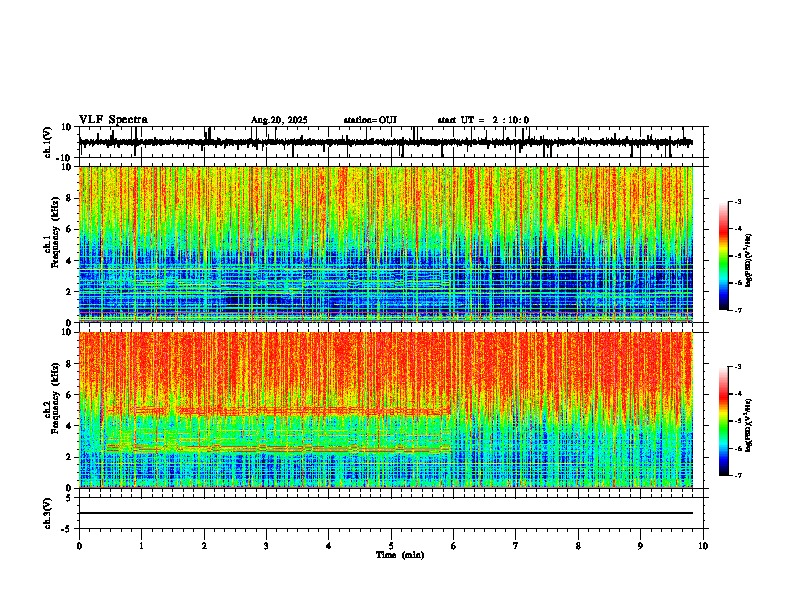
Task: Click the "-3" label atop ch.1 colorbar
Action: click(x=737, y=201)
